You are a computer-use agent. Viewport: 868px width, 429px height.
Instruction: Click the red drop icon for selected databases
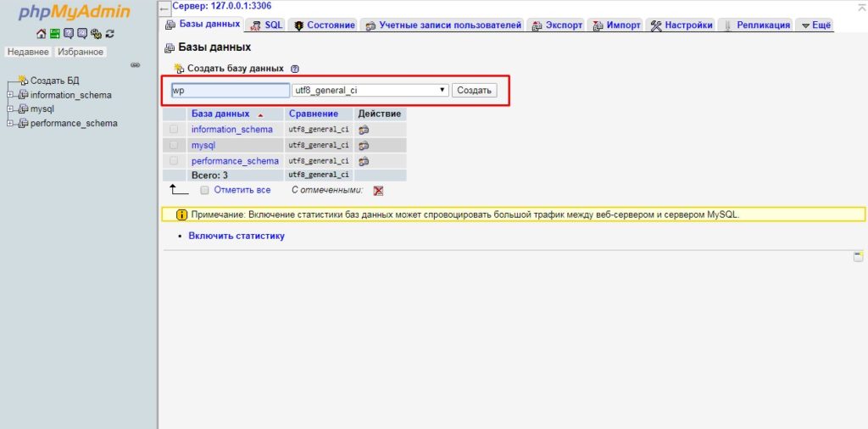(378, 191)
